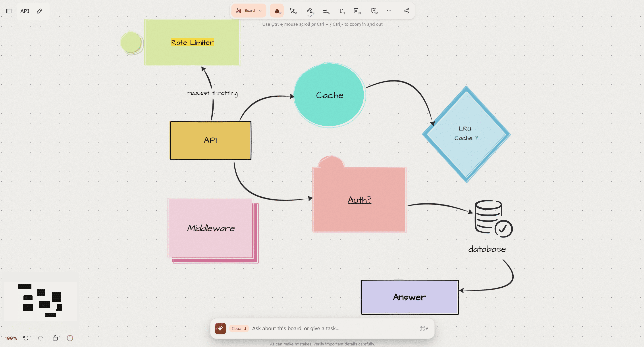Image resolution: width=644 pixels, height=347 pixels.
Task: Click the 100% zoom level
Action: (11, 338)
